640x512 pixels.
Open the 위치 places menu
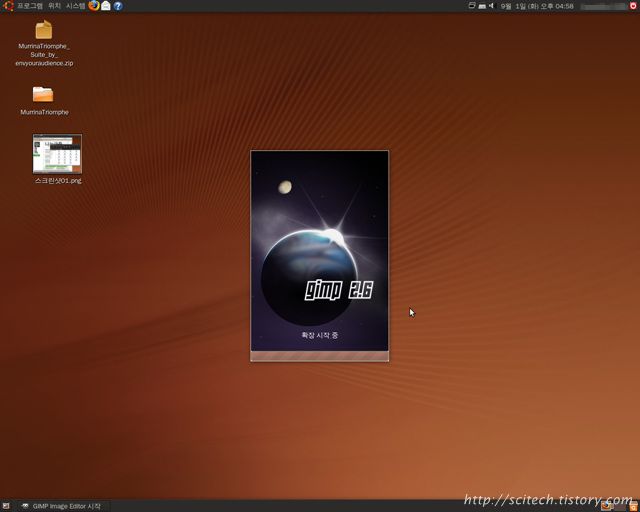54,6
